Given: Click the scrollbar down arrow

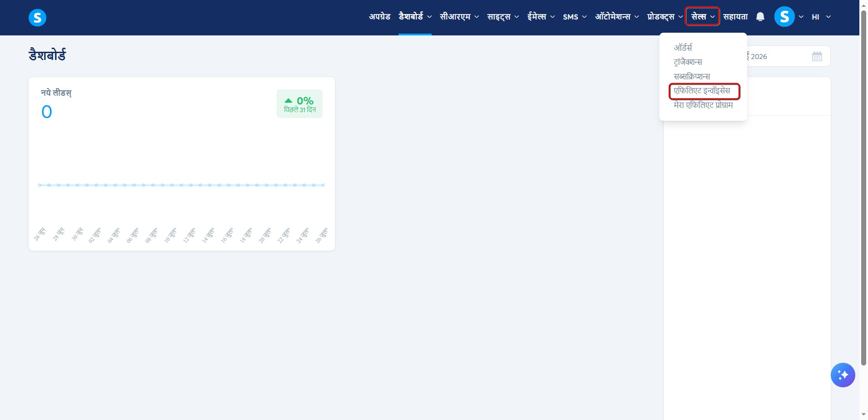Looking at the screenshot, I should click(x=863, y=415).
